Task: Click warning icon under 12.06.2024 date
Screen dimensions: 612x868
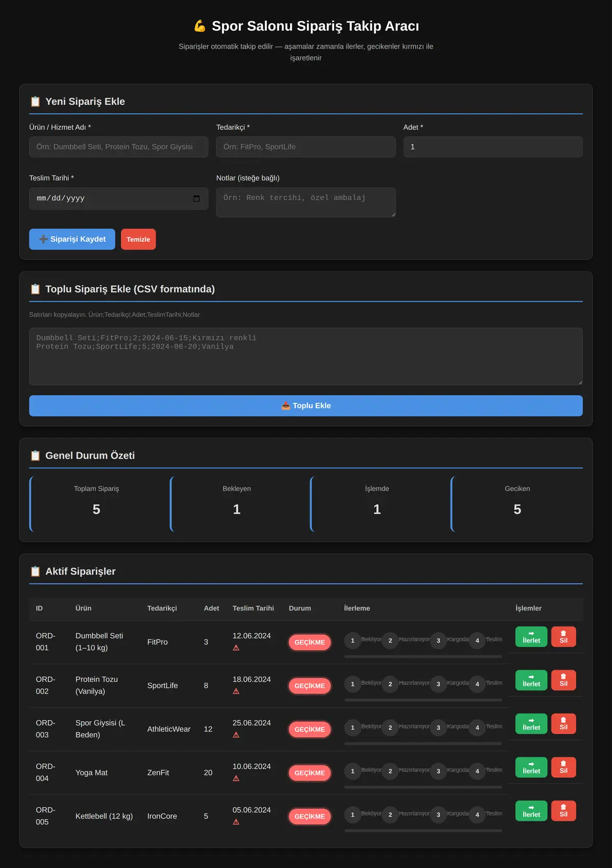Action: click(236, 648)
